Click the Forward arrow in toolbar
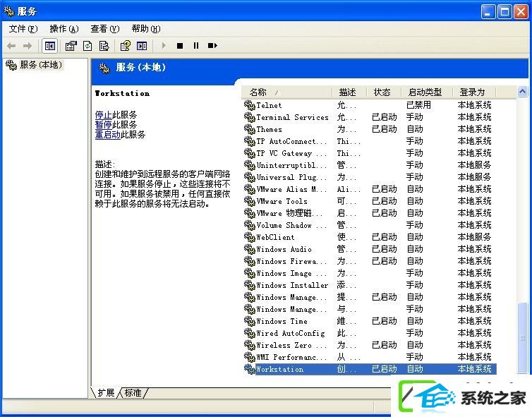532x417 pixels. pyautogui.click(x=27, y=45)
